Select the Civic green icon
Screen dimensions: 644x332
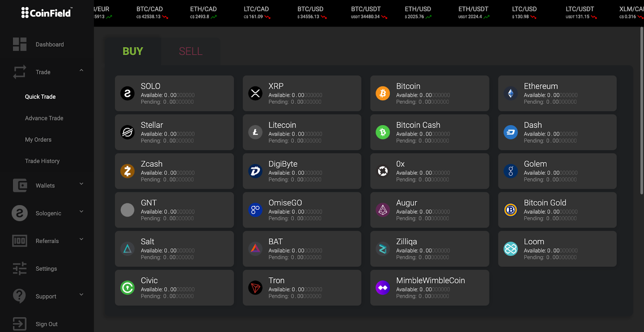pyautogui.click(x=128, y=288)
